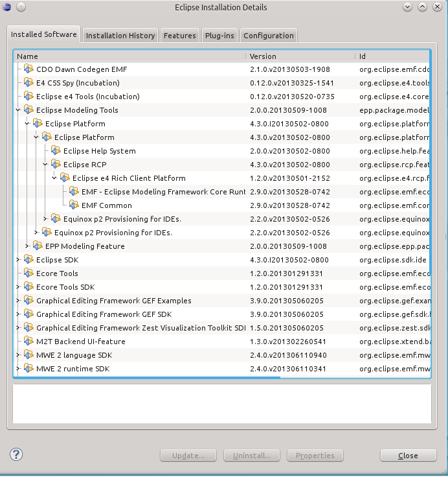Close the dialog with Close button

408,456
